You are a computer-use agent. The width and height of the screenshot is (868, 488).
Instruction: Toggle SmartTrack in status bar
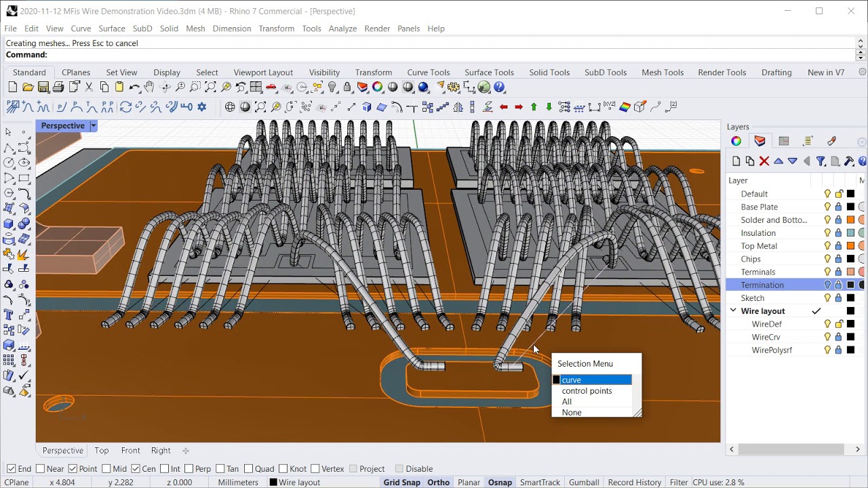(x=540, y=483)
